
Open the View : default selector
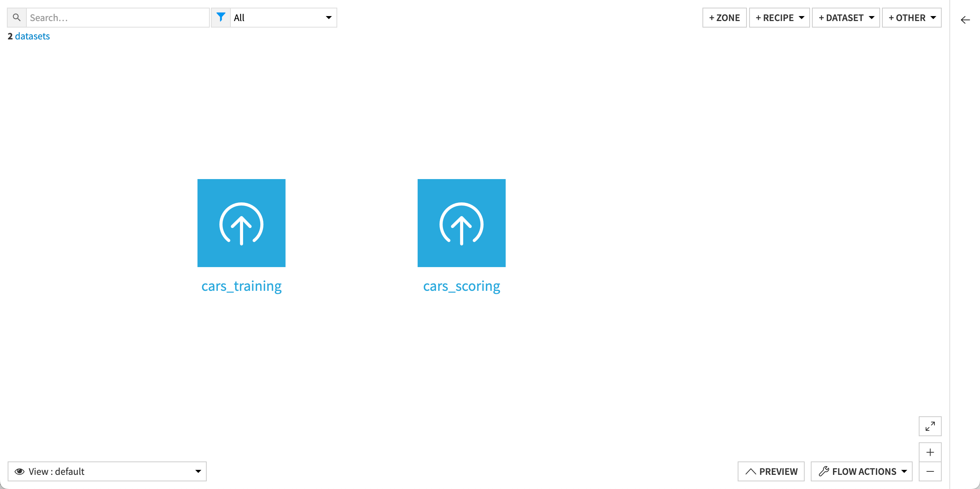[x=108, y=471]
